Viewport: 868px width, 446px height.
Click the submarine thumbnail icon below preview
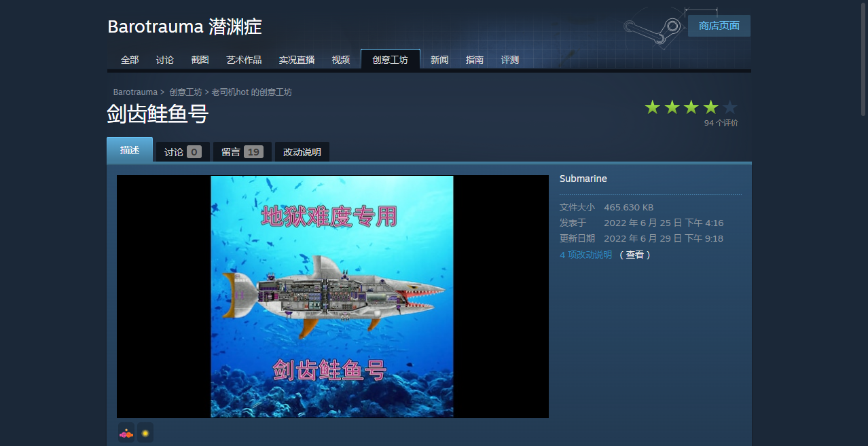[x=126, y=432]
